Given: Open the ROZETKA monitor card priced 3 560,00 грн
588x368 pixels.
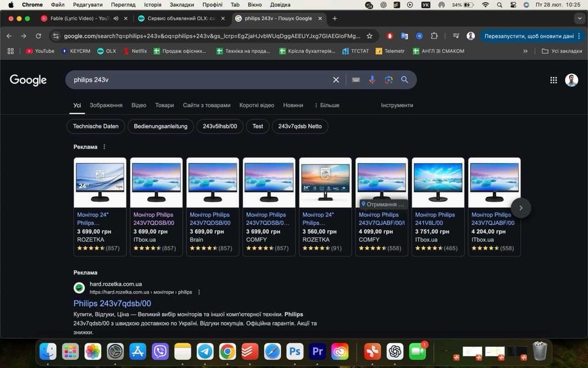Looking at the screenshot, I should tap(325, 207).
